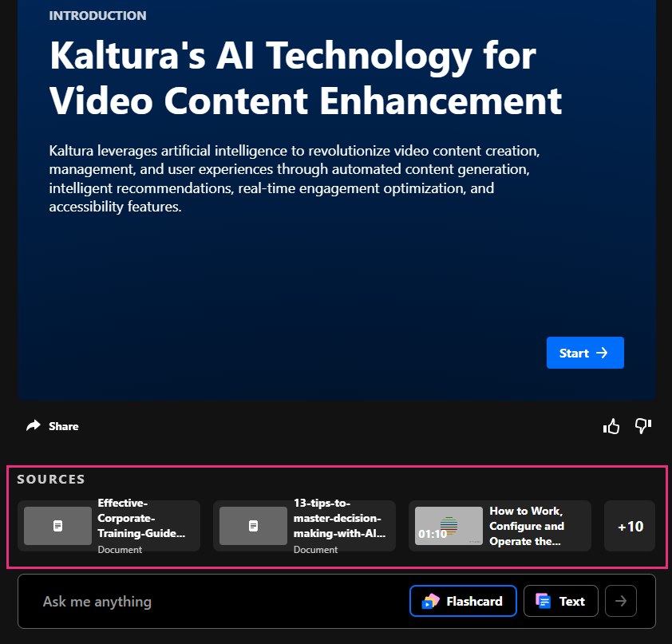Click the SOURCES heading
Viewport: 672px width, 644px height.
51,479
